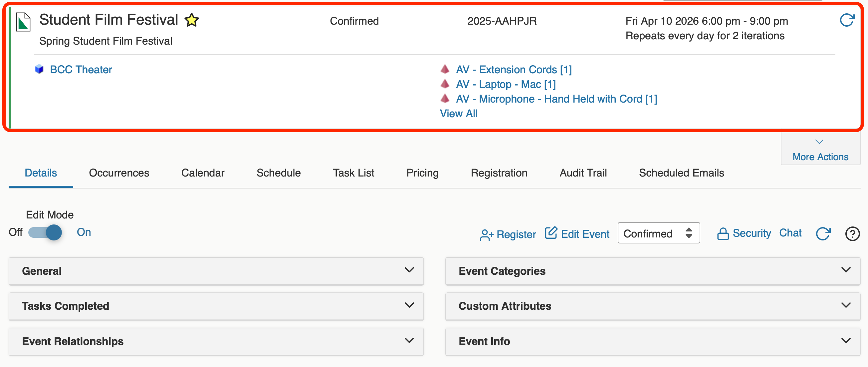Screen dimensions: 868x367
Task: Click the event document icon beside the title
Action: click(23, 22)
